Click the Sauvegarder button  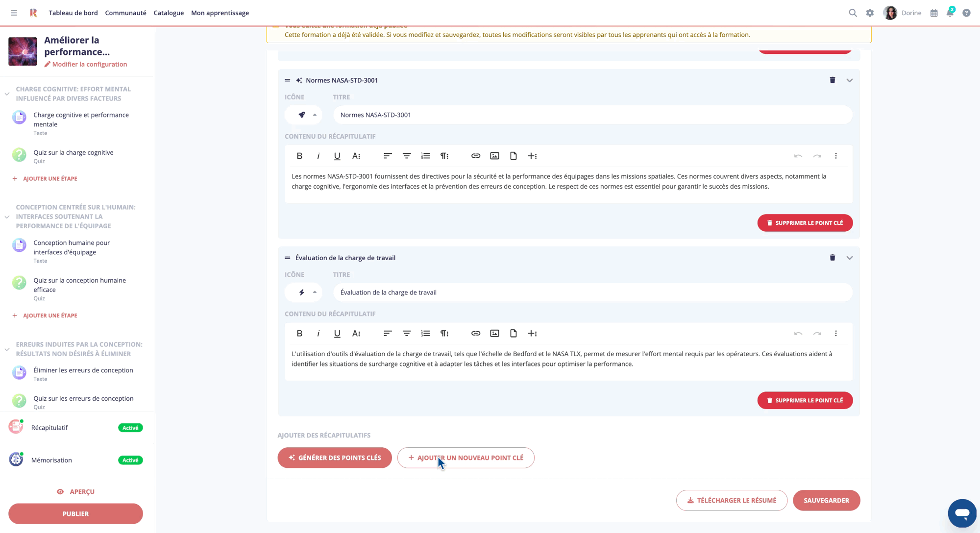(x=826, y=500)
